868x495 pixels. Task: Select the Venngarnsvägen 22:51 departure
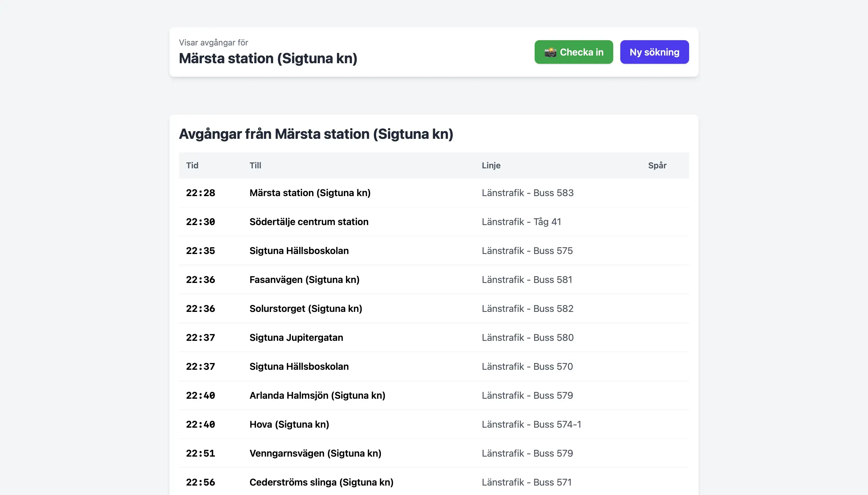[315, 453]
